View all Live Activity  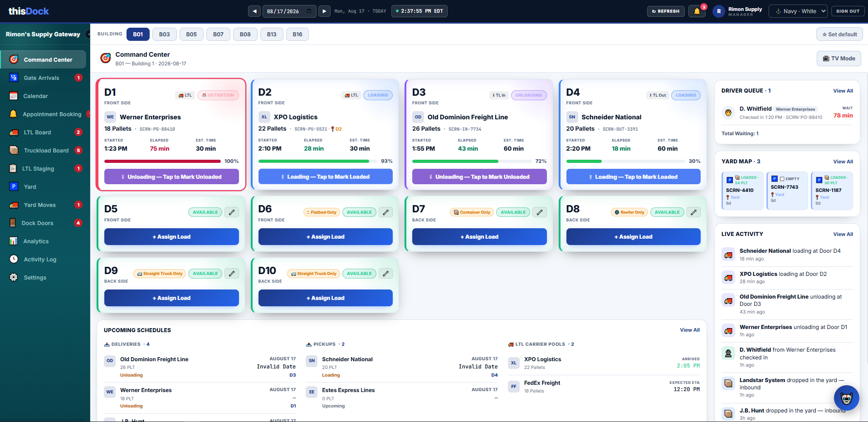click(843, 234)
